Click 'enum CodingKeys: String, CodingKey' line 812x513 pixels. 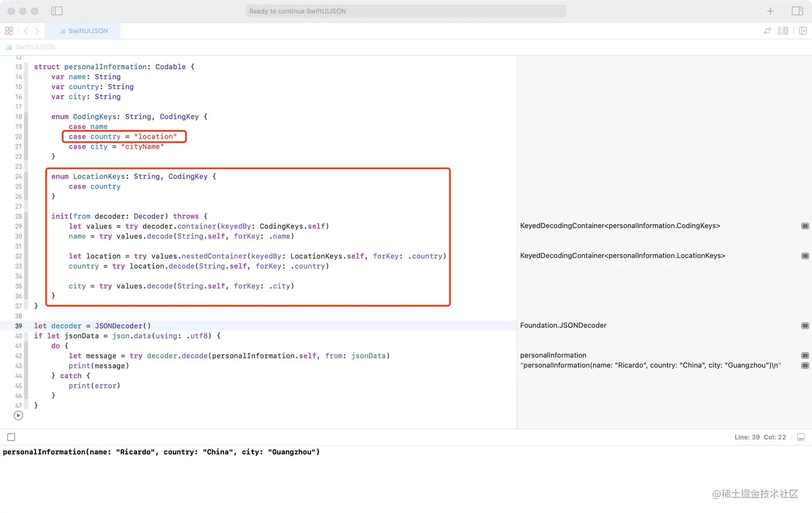tap(129, 117)
